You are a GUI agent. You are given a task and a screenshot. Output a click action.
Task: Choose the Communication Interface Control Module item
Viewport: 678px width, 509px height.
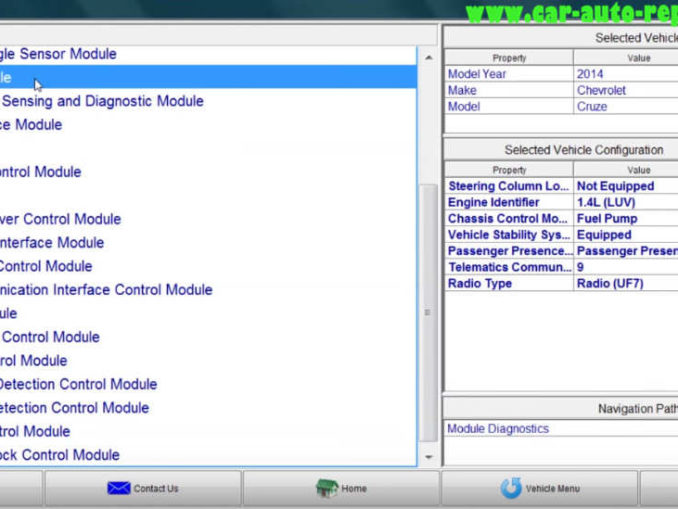pos(105,290)
